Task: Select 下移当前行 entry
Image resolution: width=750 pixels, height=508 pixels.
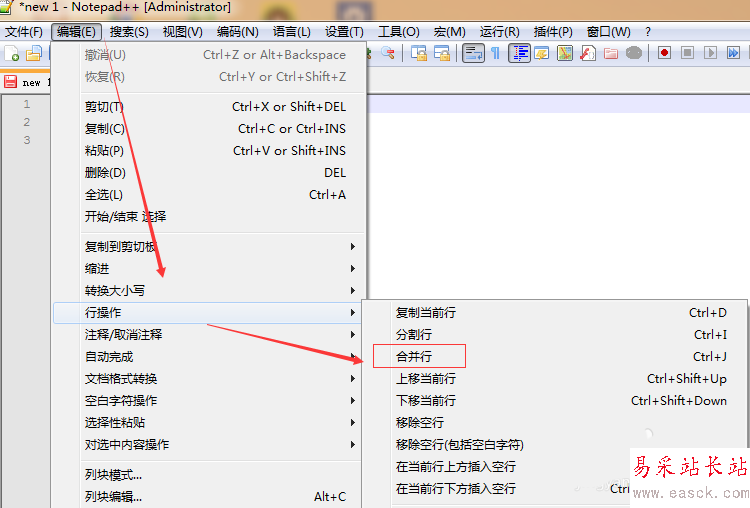Action: click(555, 400)
